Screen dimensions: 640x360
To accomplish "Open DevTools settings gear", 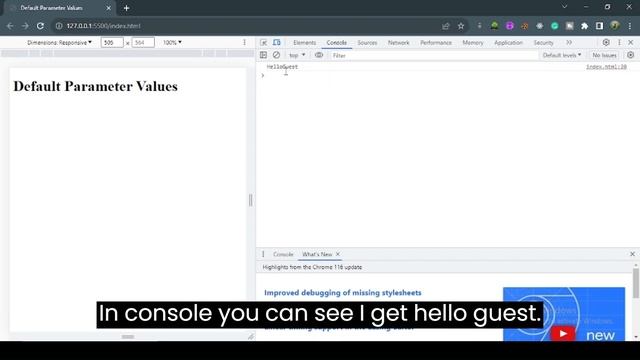I will pyautogui.click(x=606, y=42).
